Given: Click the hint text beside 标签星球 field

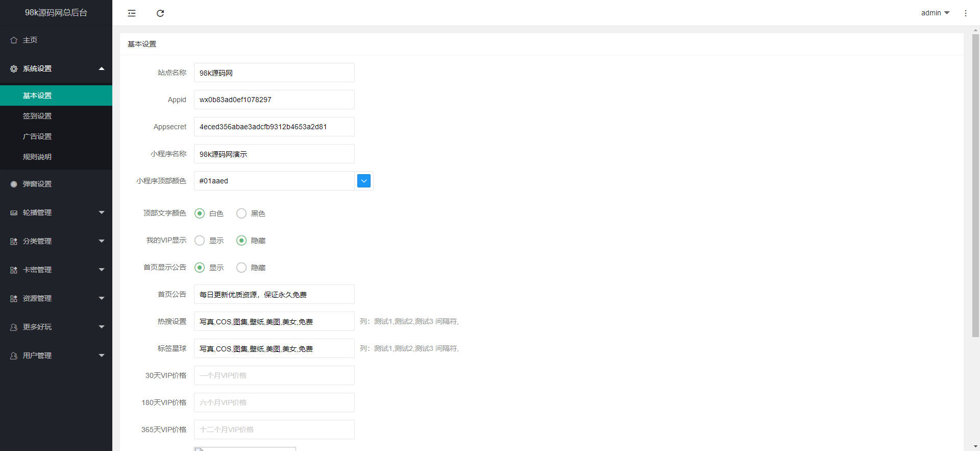Looking at the screenshot, I should [409, 348].
